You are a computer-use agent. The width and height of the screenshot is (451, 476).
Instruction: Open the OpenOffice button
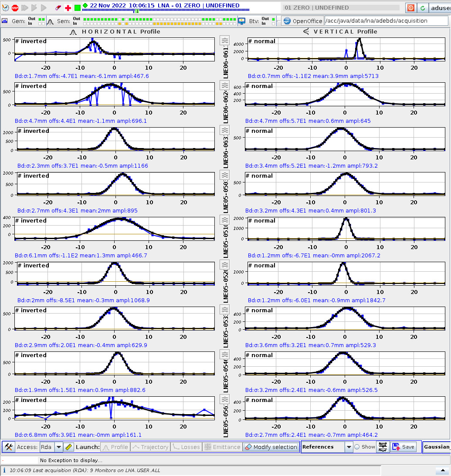point(302,21)
